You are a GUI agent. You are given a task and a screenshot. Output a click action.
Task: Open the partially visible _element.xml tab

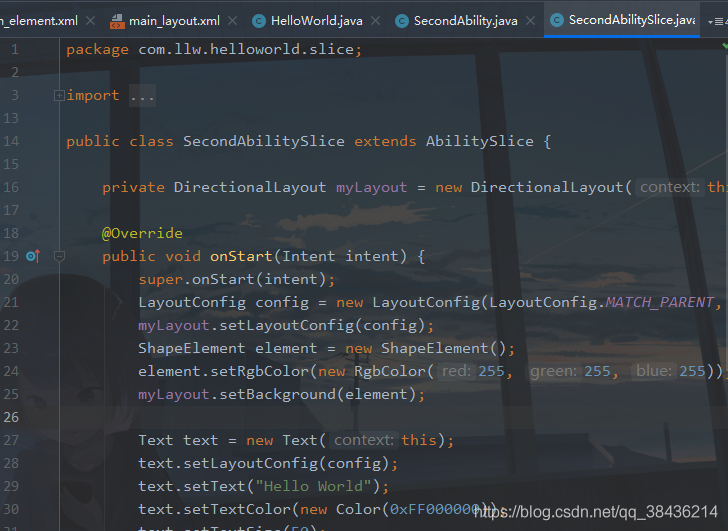39,21
